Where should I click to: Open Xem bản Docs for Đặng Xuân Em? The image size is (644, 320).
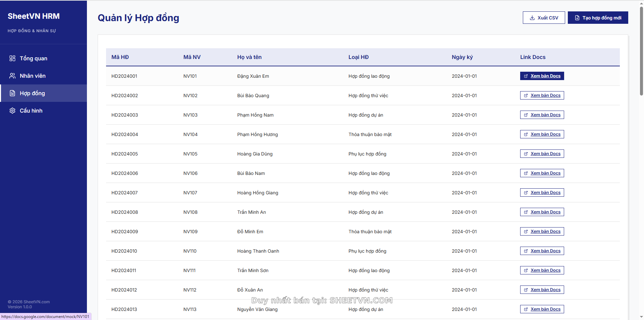pos(542,76)
